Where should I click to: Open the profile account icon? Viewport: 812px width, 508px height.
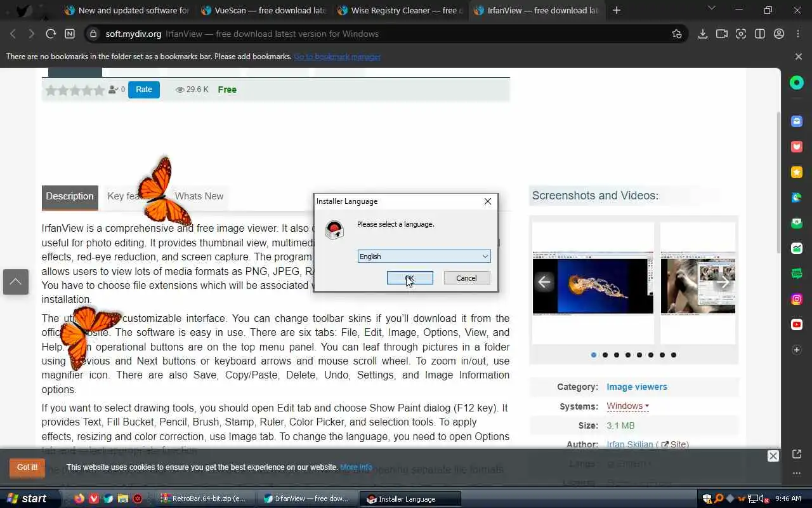pyautogui.click(x=779, y=34)
